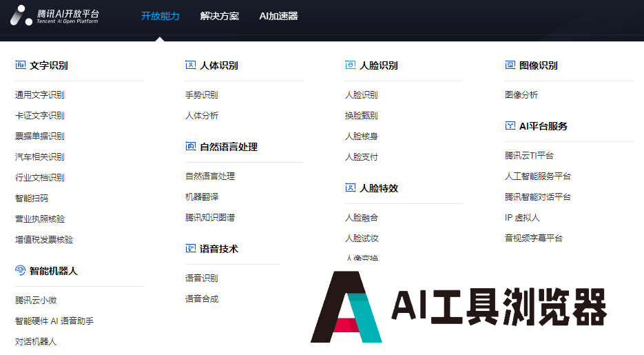The width and height of the screenshot is (644, 355).
Task: Click the 语音技术 category icon
Action: (191, 248)
